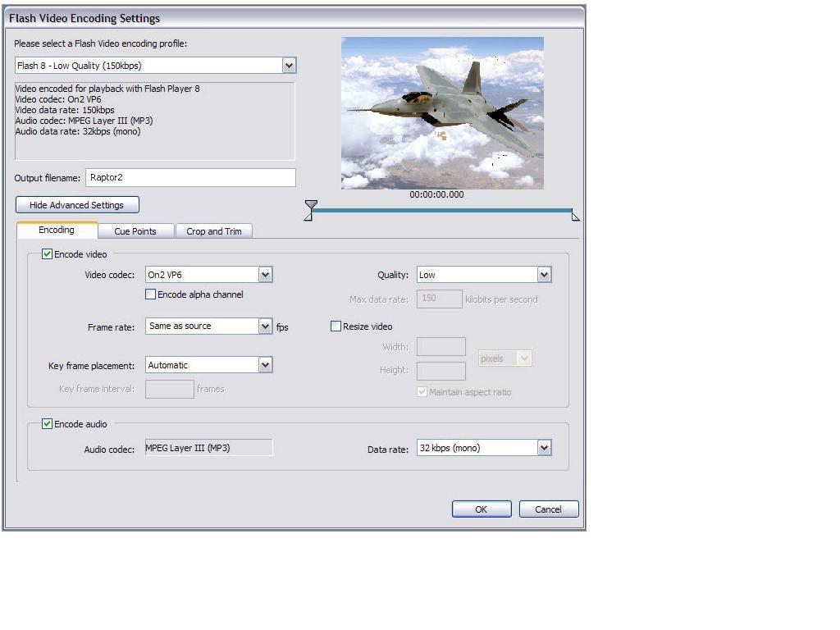This screenshot has height=630, width=840.
Task: Open the Key frame placement dropdown
Action: [x=265, y=365]
